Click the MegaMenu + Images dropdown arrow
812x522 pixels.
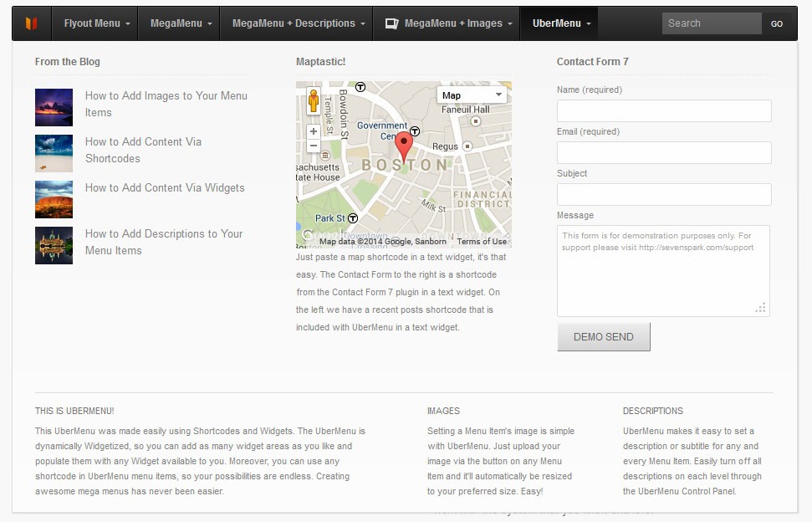509,23
